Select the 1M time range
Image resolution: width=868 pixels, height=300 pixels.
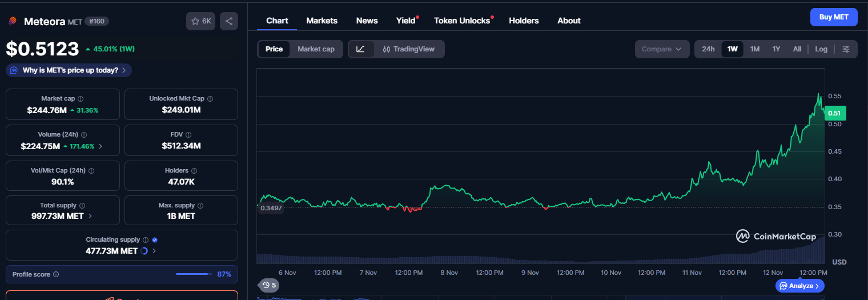tap(754, 49)
